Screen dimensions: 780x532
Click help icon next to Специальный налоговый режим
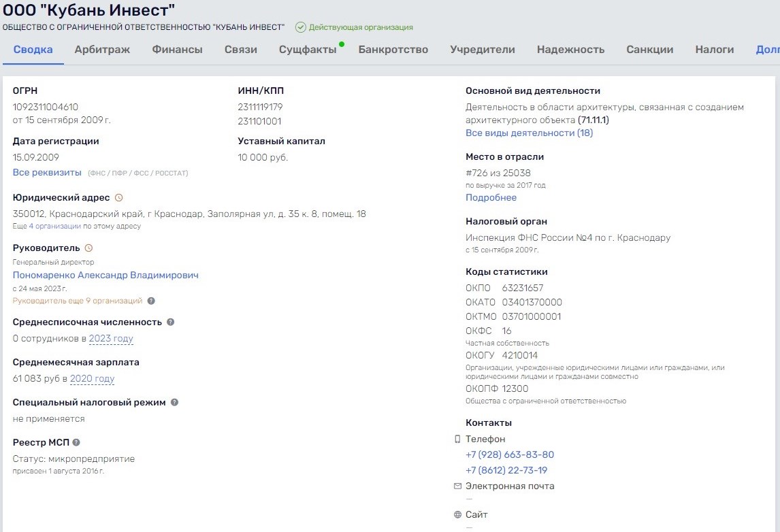[x=174, y=402]
